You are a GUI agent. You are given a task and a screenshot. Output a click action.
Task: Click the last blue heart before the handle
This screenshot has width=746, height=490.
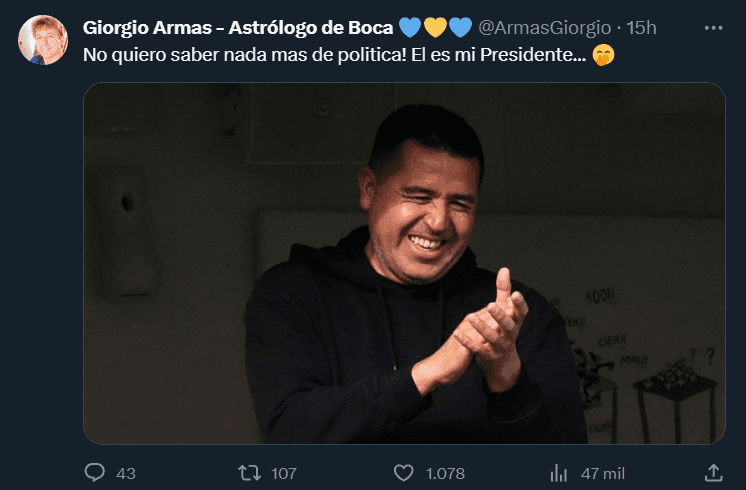click(460, 27)
